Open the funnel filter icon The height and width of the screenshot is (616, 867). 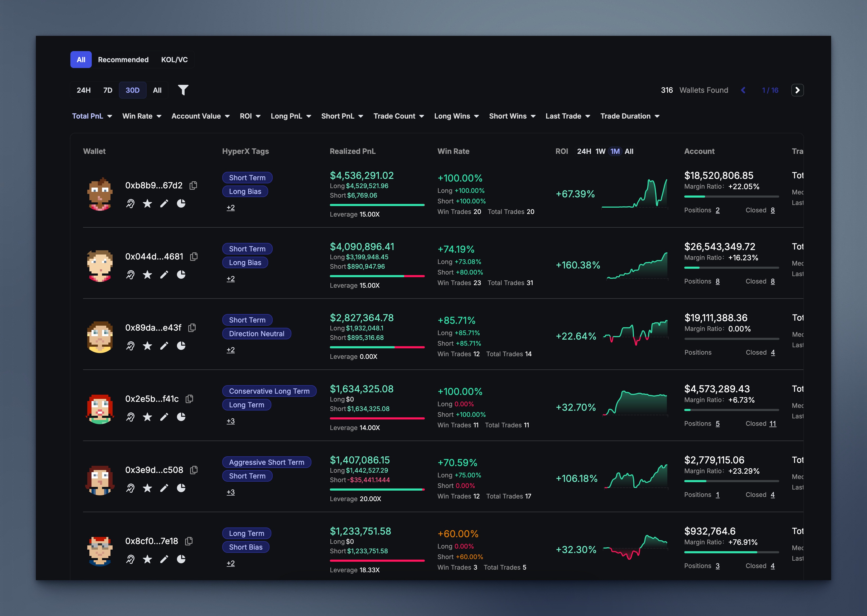coord(183,90)
